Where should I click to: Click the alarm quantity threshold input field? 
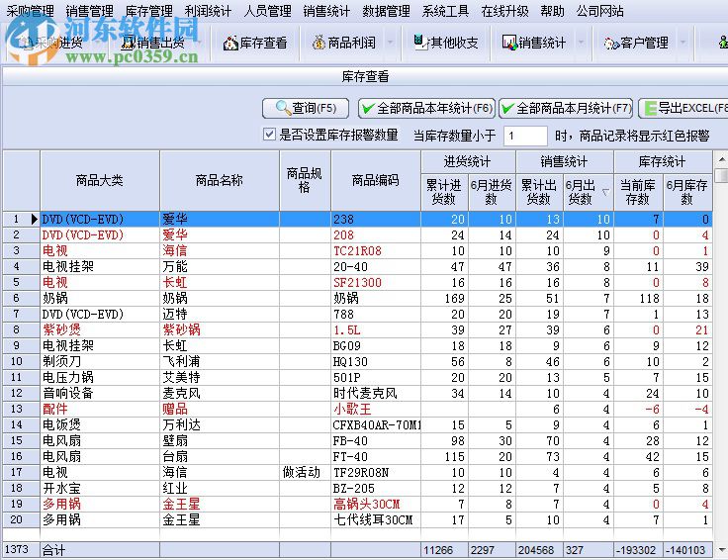pyautogui.click(x=525, y=136)
